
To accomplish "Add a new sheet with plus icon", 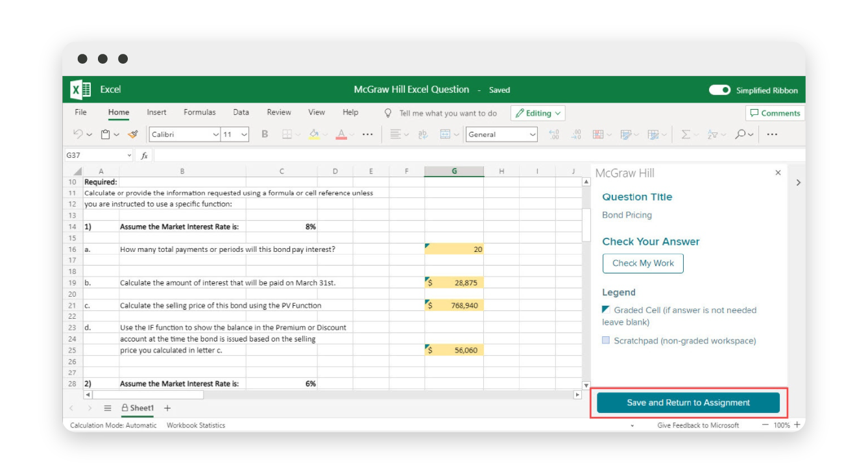I will coord(167,408).
